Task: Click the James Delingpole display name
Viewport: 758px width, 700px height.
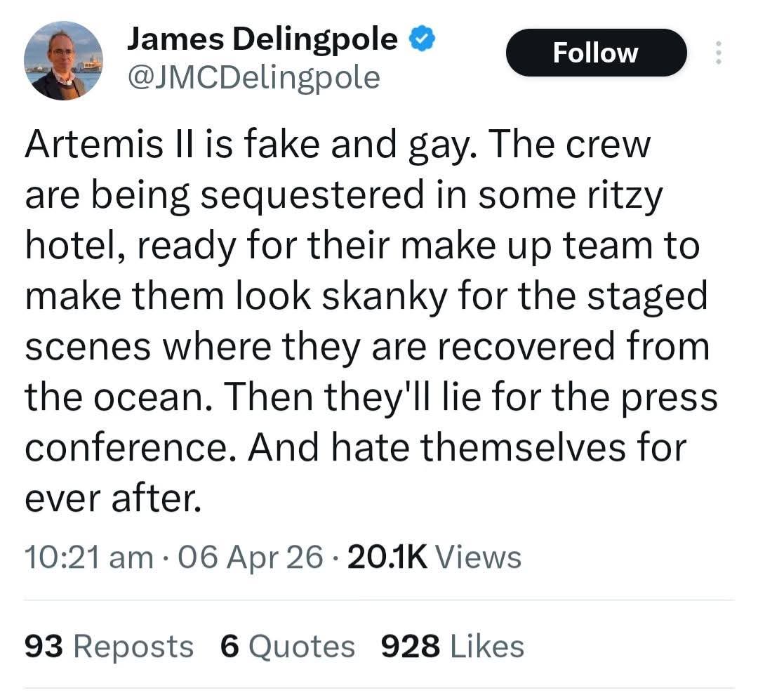Action: [x=262, y=39]
